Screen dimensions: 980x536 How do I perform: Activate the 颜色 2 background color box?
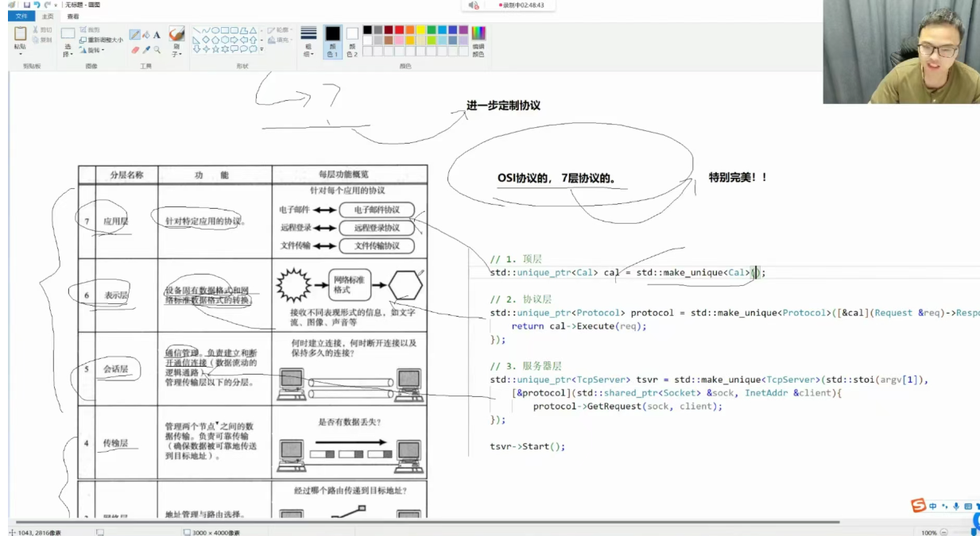(x=352, y=41)
